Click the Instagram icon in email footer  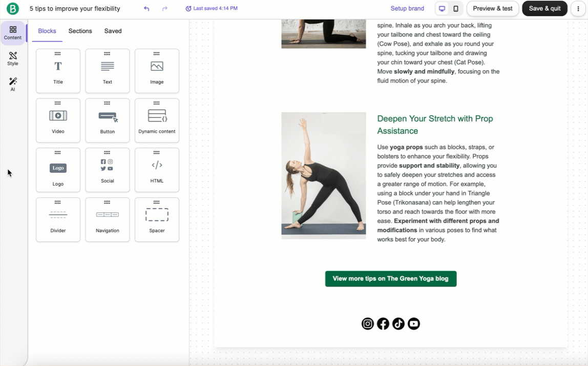coord(368,323)
